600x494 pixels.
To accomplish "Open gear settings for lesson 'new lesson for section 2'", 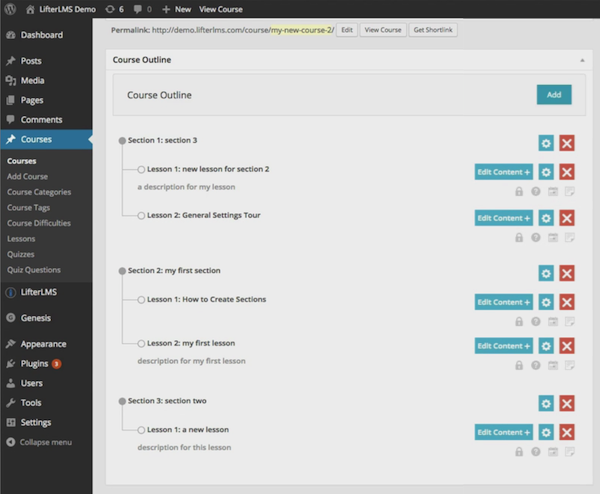I will [x=546, y=172].
